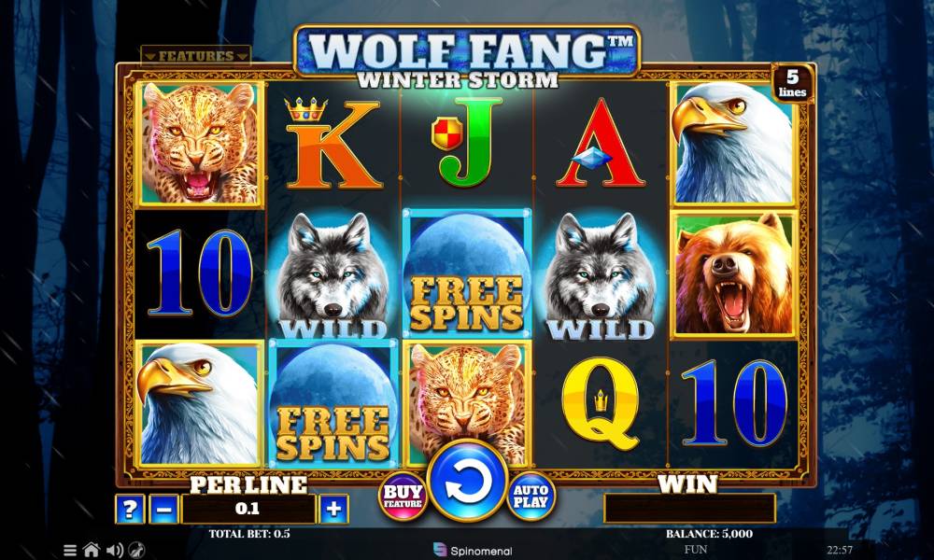
Task: Decrease bet per line with minus
Action: [x=163, y=510]
